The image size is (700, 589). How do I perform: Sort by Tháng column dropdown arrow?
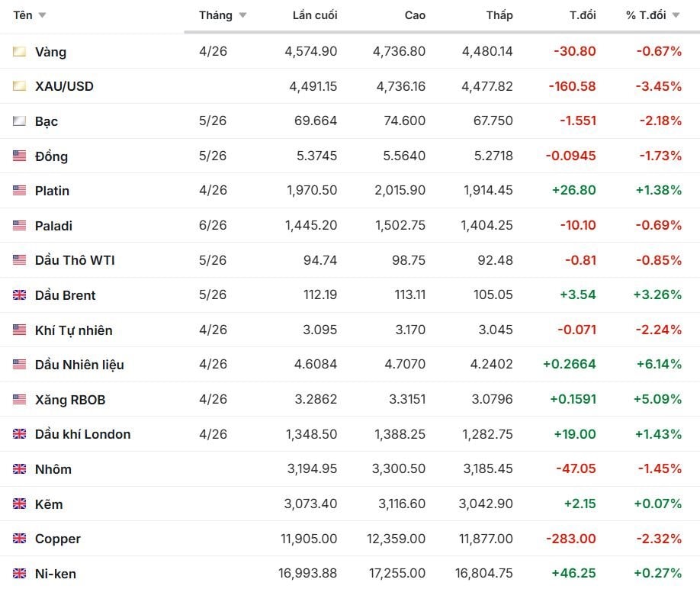(x=242, y=16)
